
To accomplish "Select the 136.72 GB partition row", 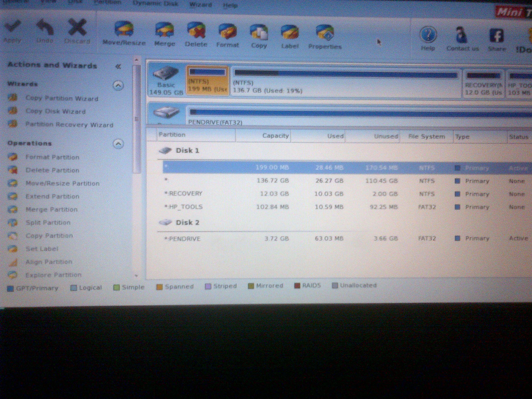I will (x=347, y=181).
